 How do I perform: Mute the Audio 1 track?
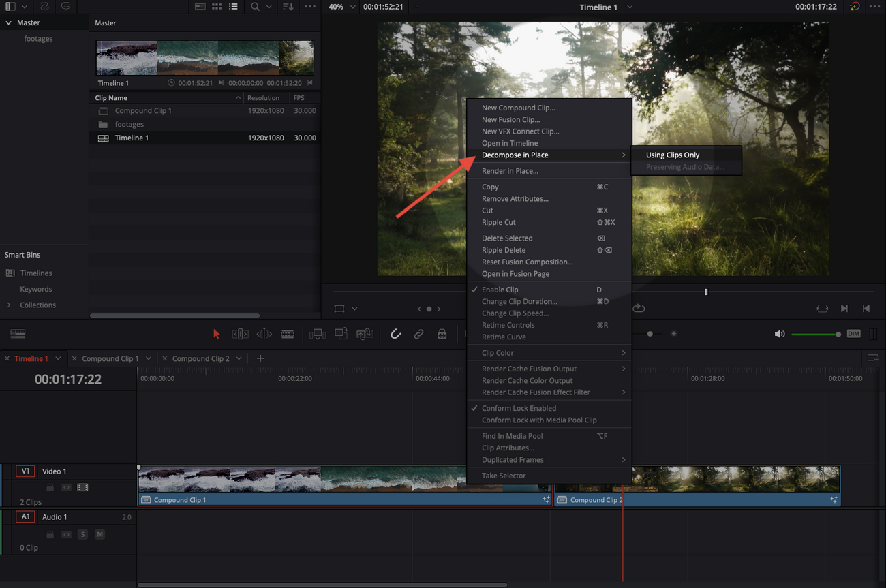pos(100,534)
